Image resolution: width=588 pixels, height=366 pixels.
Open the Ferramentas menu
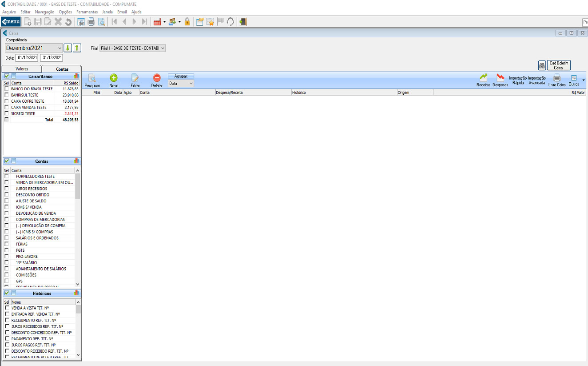(x=87, y=12)
